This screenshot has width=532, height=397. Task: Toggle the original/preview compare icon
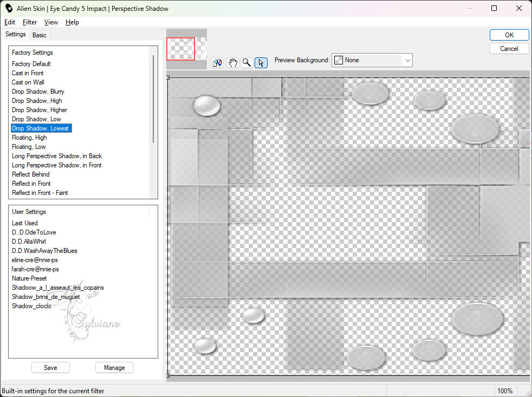(x=217, y=63)
